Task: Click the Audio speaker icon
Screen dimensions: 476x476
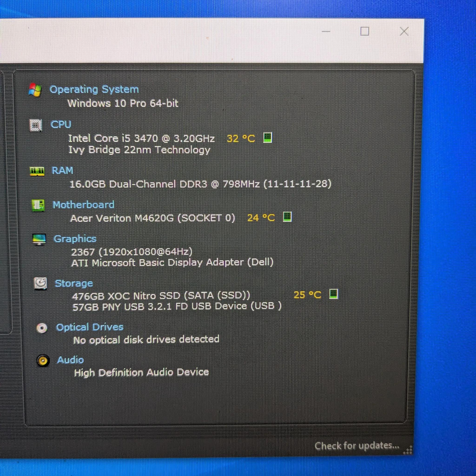Action: click(x=43, y=361)
